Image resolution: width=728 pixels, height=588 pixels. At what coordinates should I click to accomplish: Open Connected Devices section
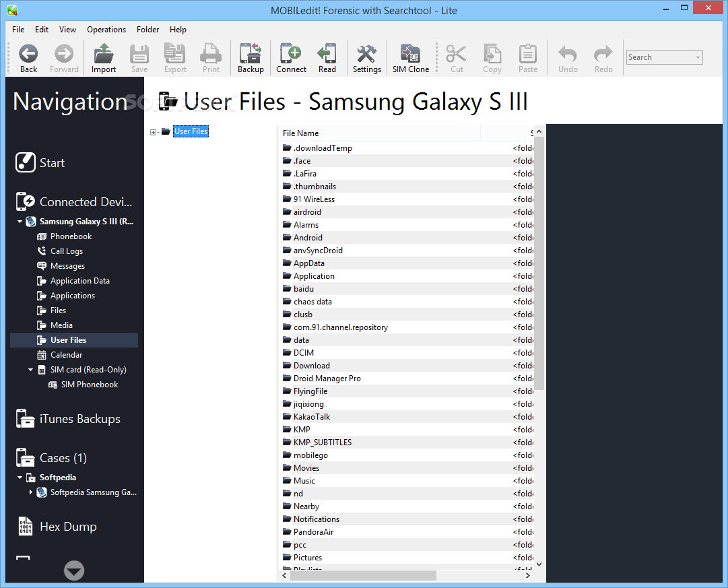click(74, 201)
